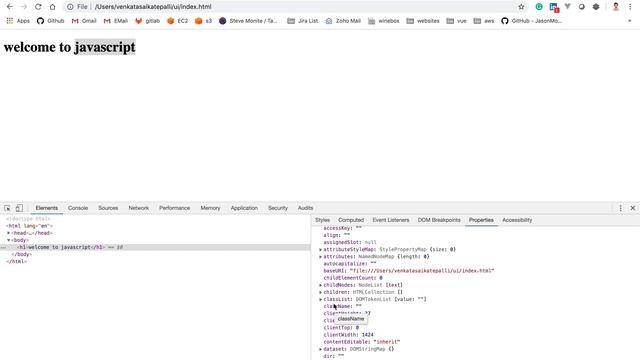Activate the inspect element picker tool

click(x=7, y=208)
